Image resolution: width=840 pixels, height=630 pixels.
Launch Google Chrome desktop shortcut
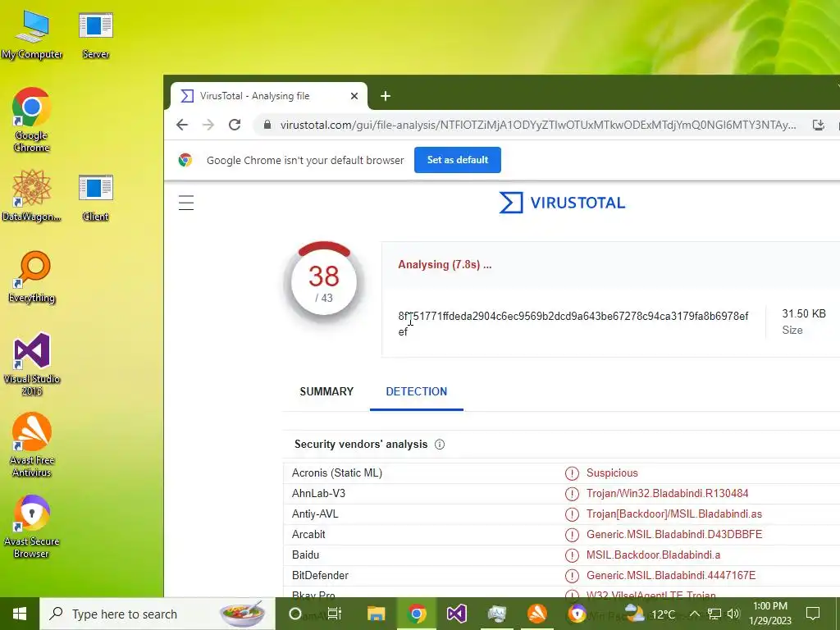[x=32, y=119]
